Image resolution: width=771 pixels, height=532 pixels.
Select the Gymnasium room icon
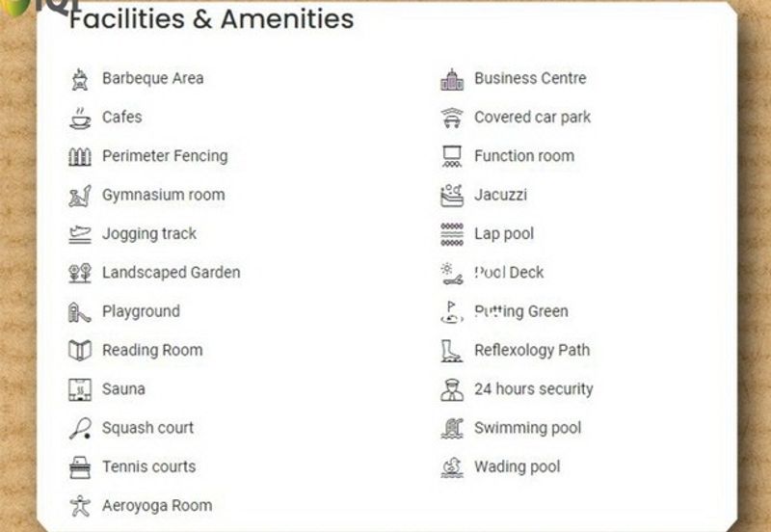tap(80, 196)
